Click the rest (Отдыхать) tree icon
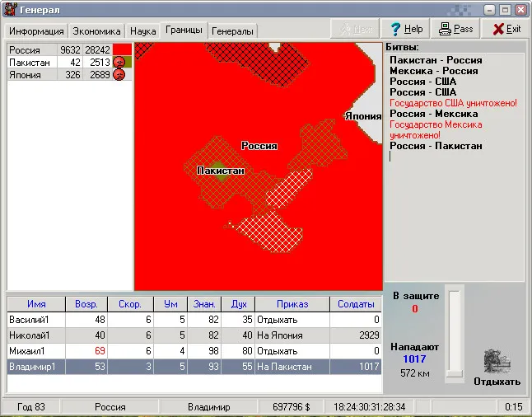Viewport: 532px width, 417px height. pyautogui.click(x=497, y=360)
